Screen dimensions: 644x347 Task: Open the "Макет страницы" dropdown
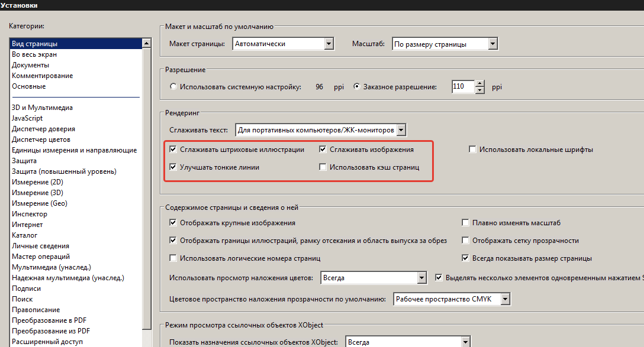pos(284,44)
